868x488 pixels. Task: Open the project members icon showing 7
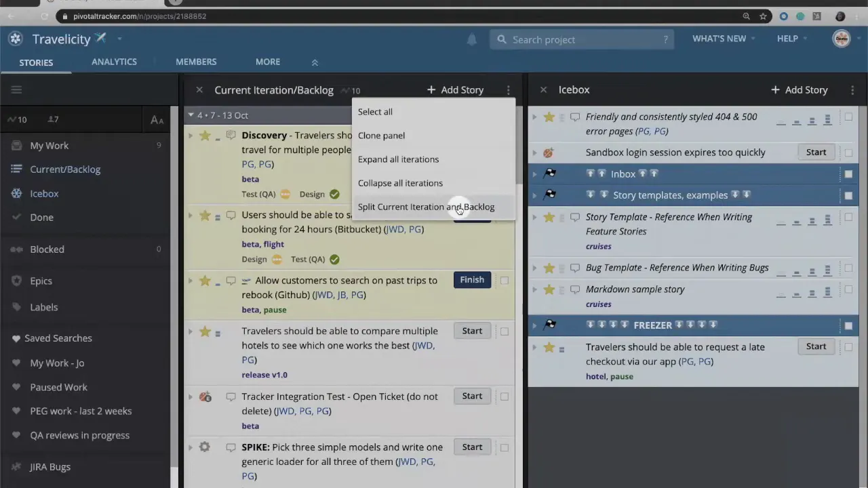point(53,119)
